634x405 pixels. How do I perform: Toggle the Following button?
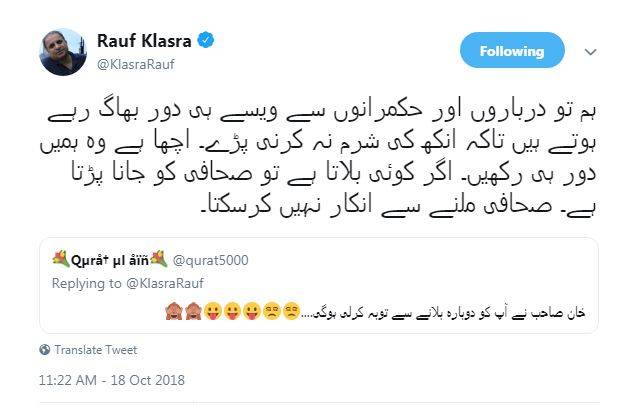tap(512, 51)
